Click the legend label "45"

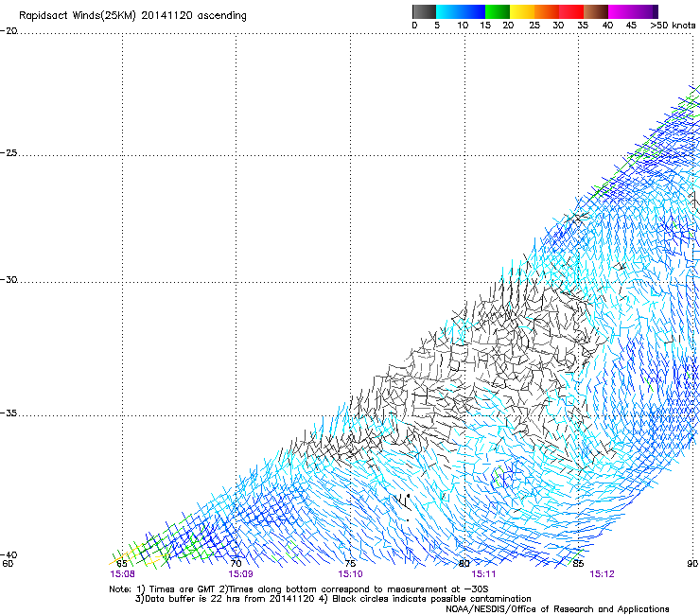point(631,26)
